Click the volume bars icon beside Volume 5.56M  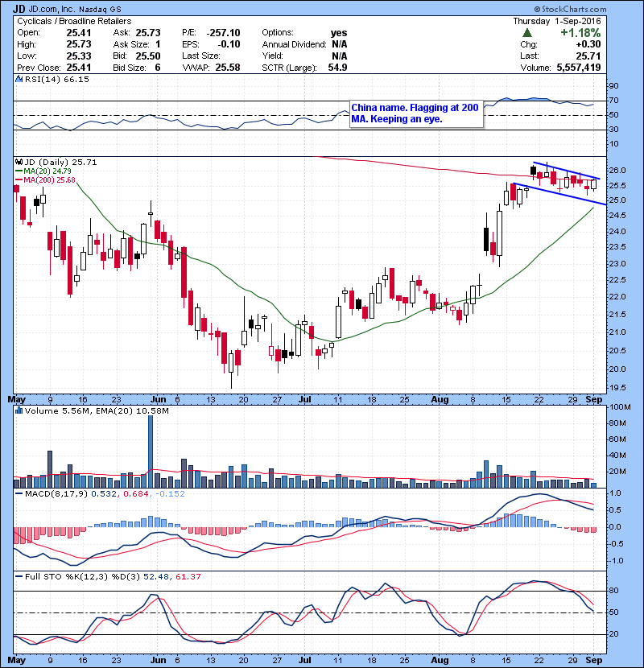[x=19, y=410]
